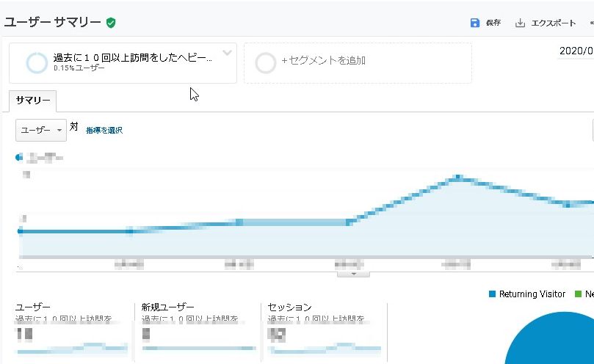Expand the chart with the bottom handle arrow
The image size is (594, 364).
(354, 274)
